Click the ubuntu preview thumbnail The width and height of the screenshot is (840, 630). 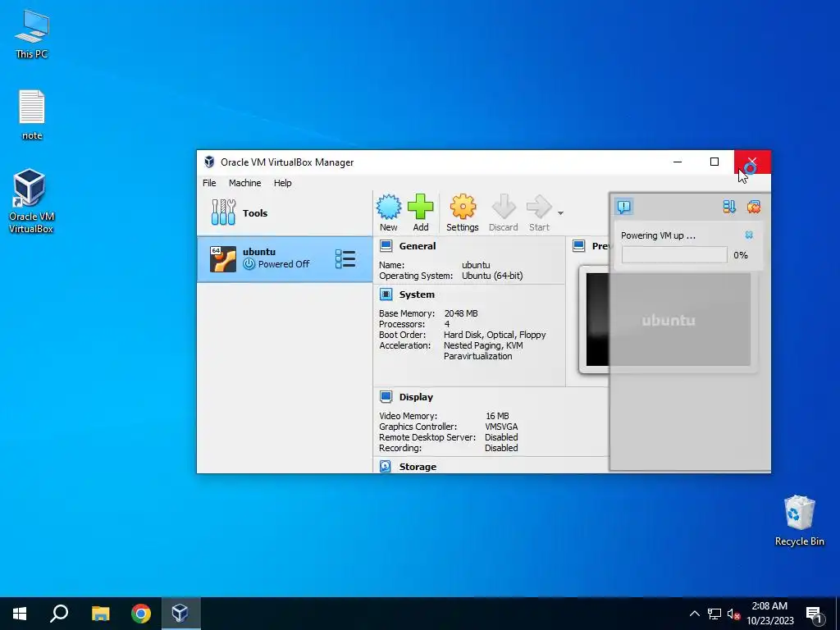coord(668,320)
